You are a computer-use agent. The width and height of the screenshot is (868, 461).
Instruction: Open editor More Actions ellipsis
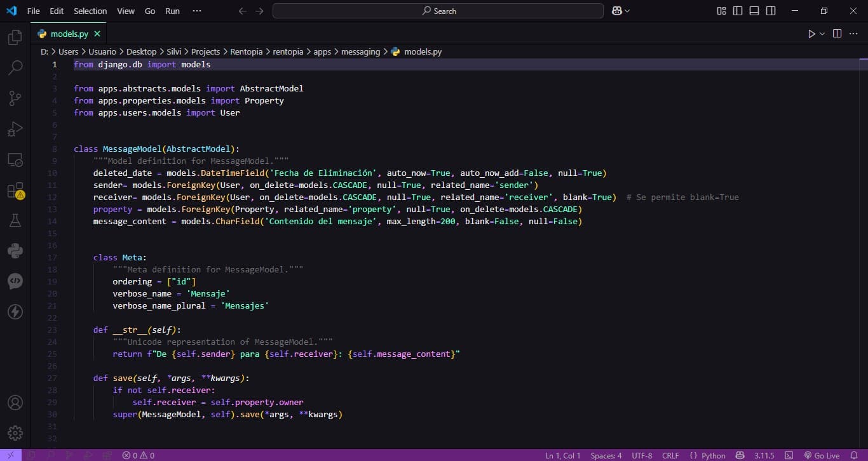[x=854, y=34]
